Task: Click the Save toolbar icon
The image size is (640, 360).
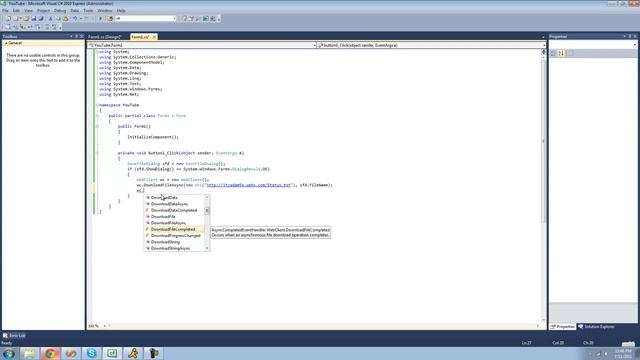Action: tap(34, 18)
